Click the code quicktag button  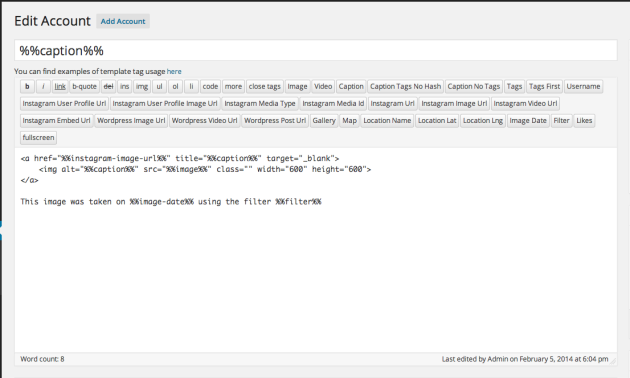210,86
